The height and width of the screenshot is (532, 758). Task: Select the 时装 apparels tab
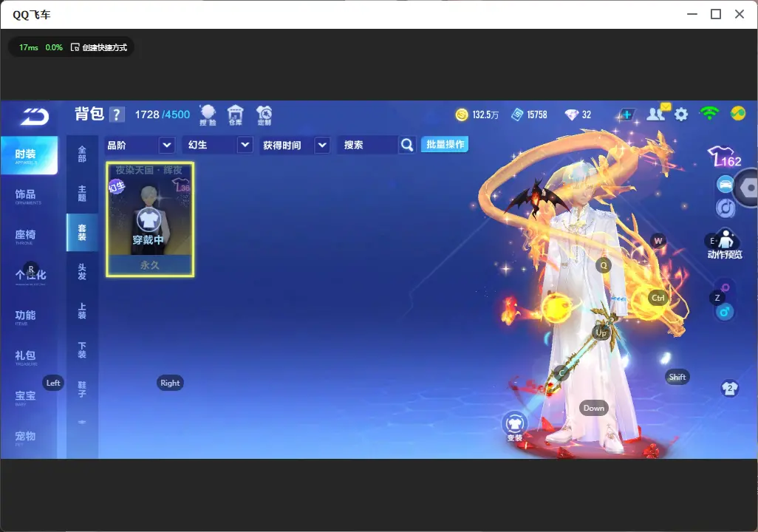pos(29,155)
